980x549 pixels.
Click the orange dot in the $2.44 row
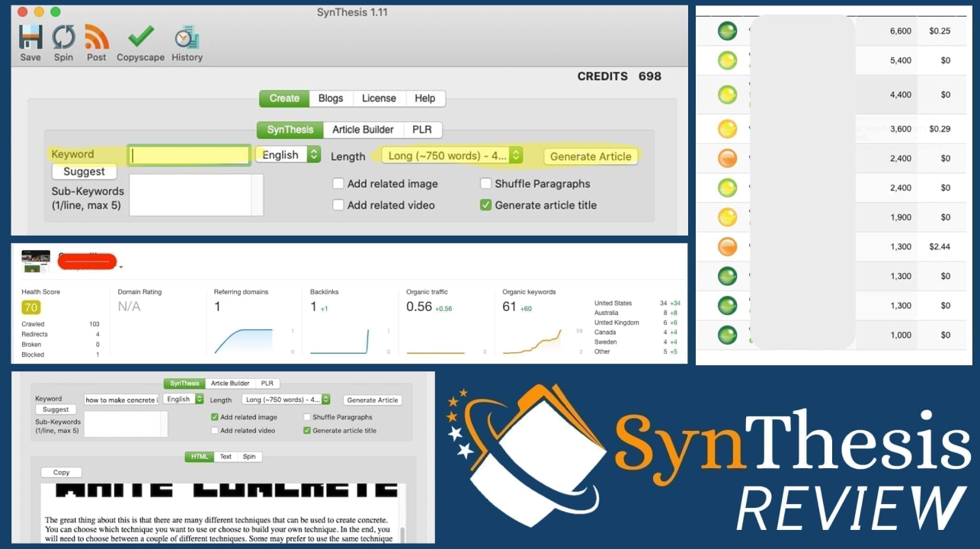tap(728, 247)
